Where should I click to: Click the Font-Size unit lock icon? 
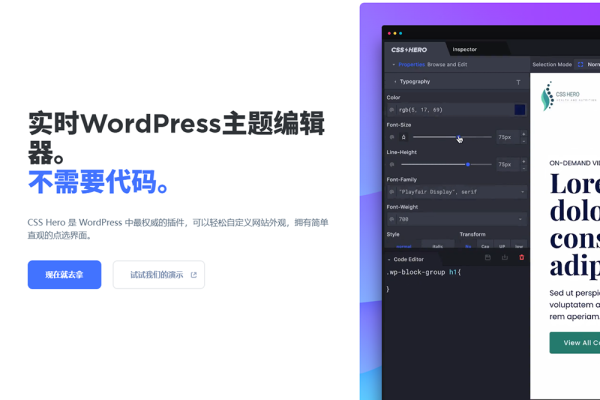click(x=403, y=137)
